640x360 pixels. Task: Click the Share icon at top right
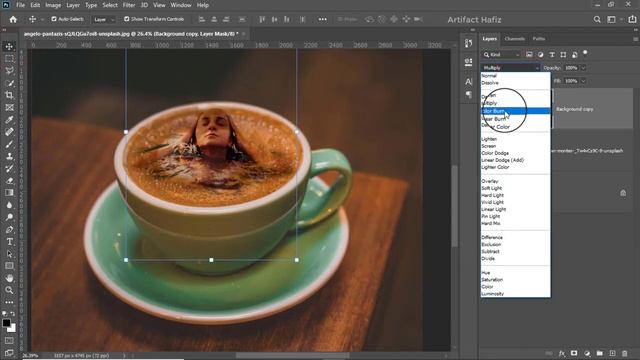pos(632,19)
